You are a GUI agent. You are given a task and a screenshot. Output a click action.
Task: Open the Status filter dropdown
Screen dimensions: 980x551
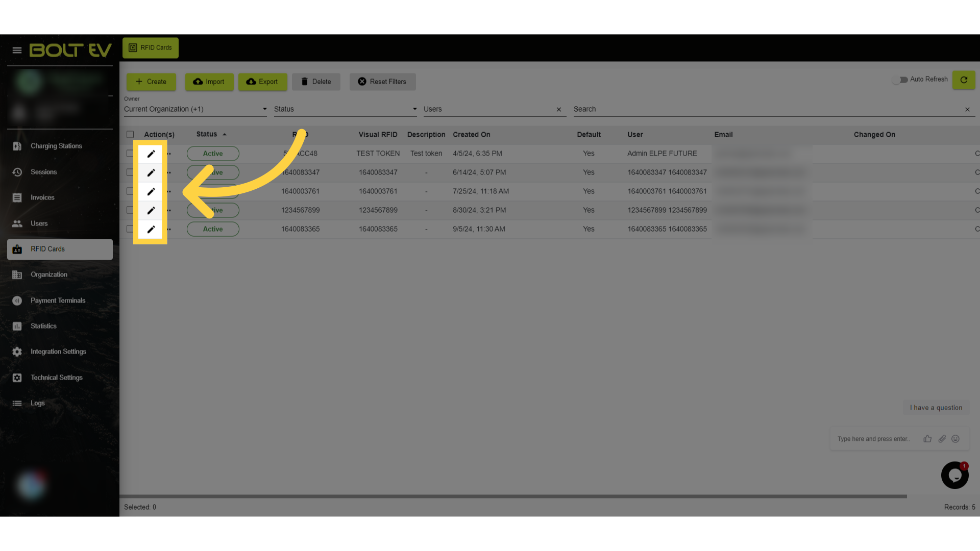(345, 109)
